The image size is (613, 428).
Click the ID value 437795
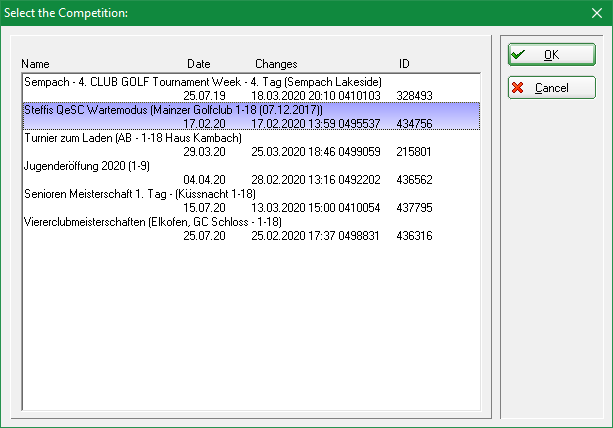point(415,207)
